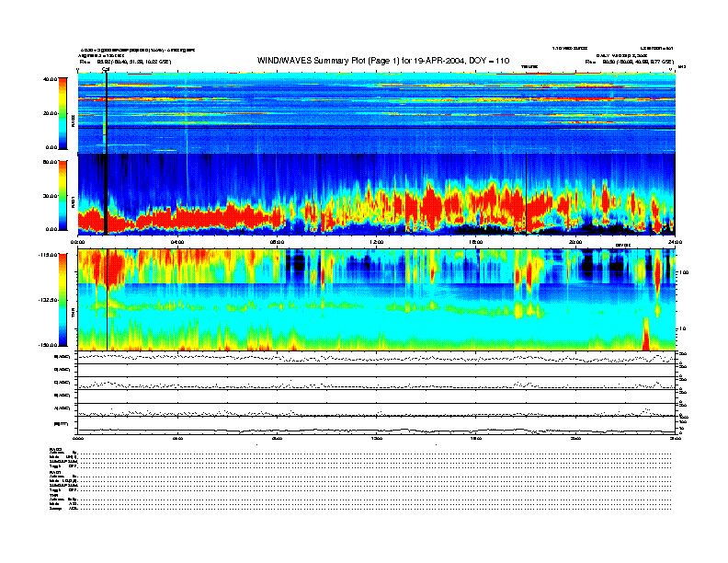
Task: Click the red burst in TNR near 23:00
Action: click(x=646, y=336)
